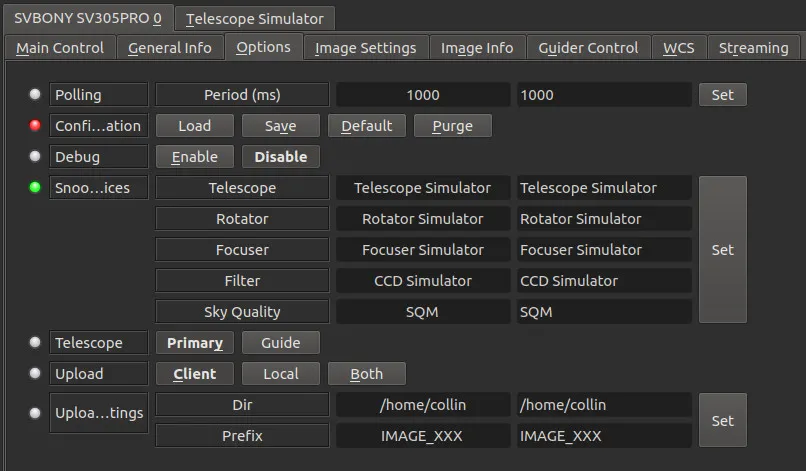Disable debug logging

click(x=281, y=157)
